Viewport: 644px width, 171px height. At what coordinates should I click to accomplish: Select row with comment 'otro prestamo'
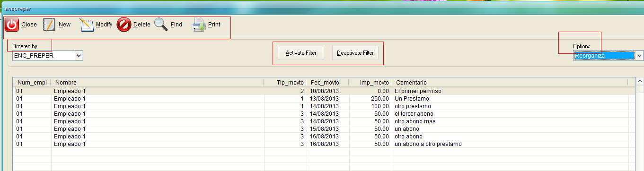coord(324,106)
